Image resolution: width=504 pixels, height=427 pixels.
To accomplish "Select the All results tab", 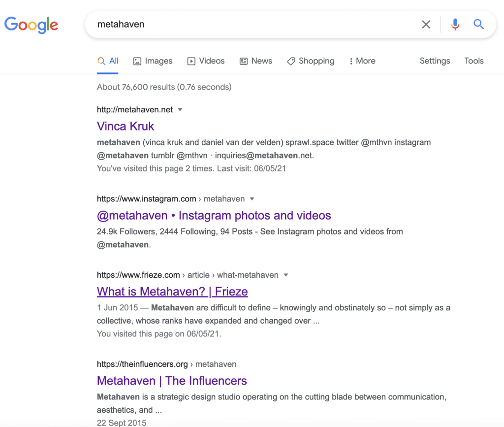I will coord(108,61).
